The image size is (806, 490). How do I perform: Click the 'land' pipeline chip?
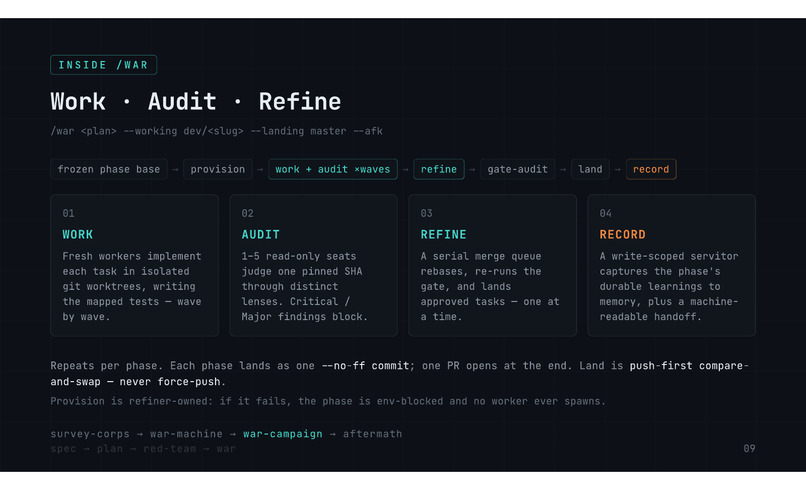(x=590, y=169)
